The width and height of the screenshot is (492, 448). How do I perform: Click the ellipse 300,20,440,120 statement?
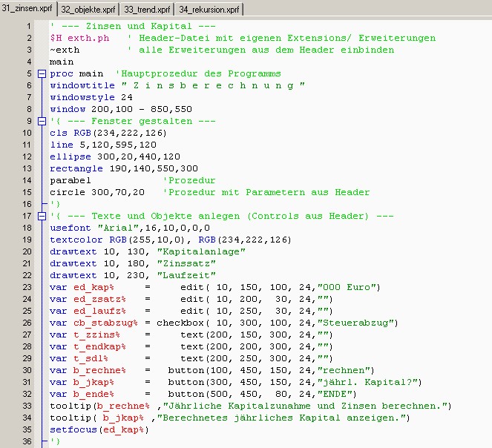[115, 157]
